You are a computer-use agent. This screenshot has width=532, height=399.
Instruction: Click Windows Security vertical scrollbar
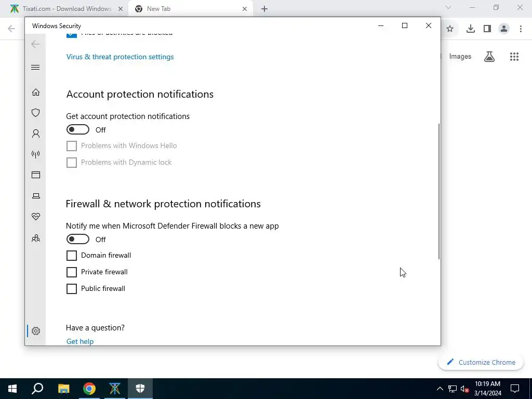(x=438, y=191)
